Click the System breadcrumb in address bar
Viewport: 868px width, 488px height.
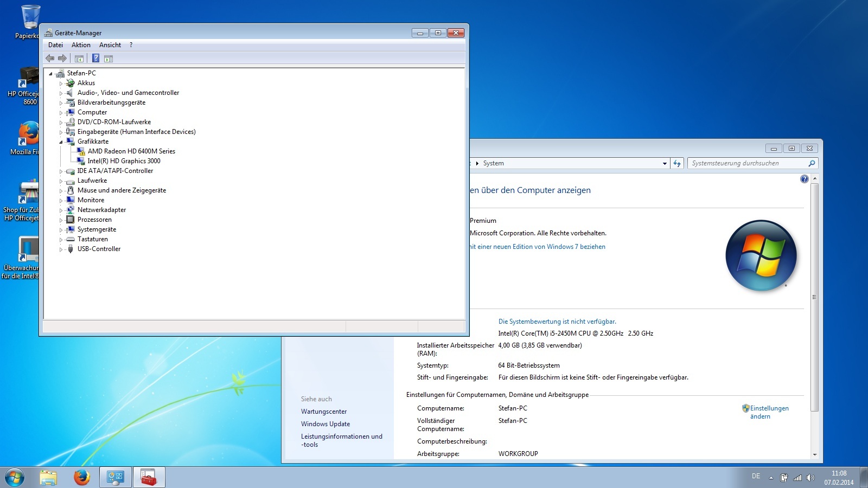click(493, 163)
